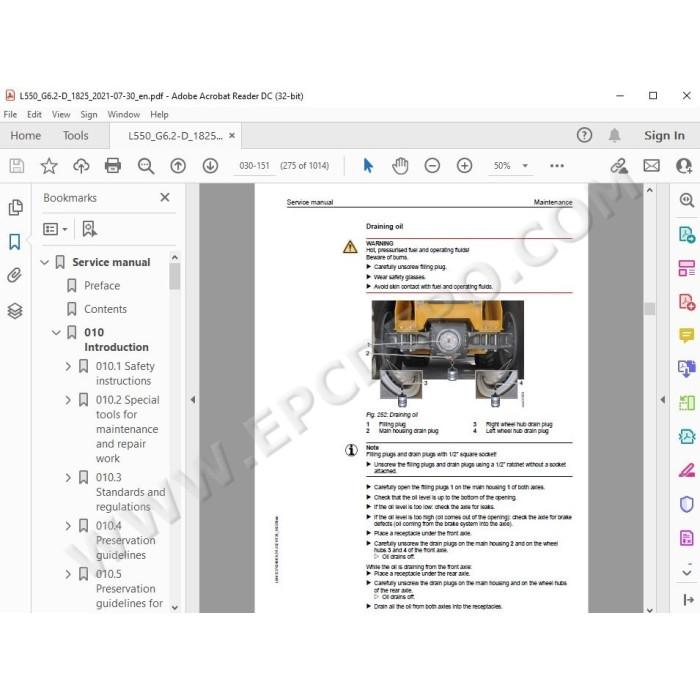Open the Attachments paperclip panel
Image resolution: width=700 pixels, height=700 pixels.
pos(14,275)
